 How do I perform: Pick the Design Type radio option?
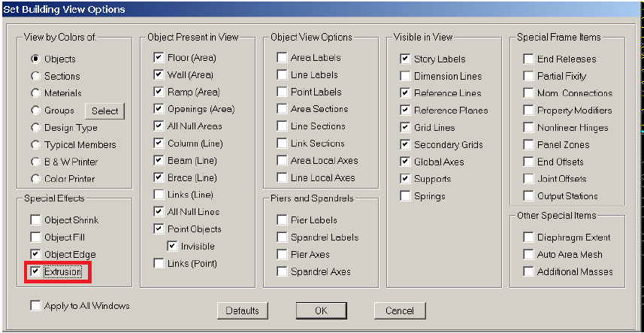[35, 128]
